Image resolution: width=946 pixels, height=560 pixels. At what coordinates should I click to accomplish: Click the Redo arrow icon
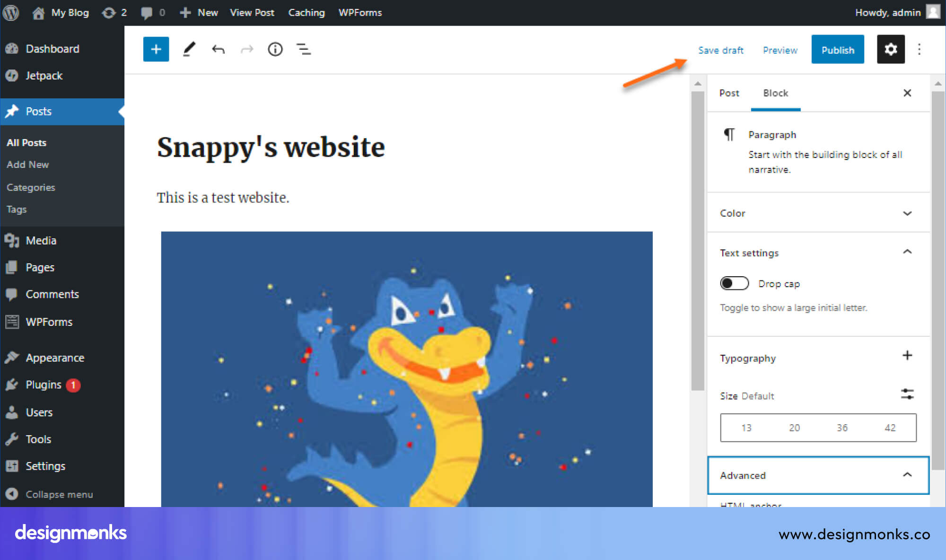247,49
